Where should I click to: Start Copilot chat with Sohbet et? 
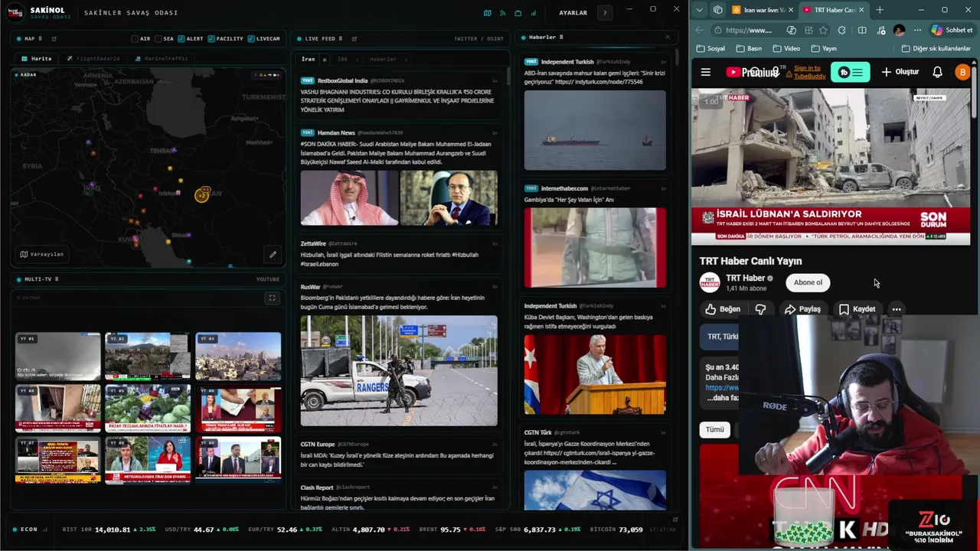coord(952,30)
